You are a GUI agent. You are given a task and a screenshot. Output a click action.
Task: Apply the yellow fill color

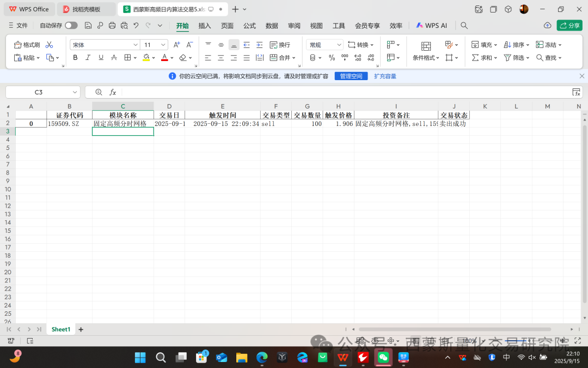click(x=146, y=57)
